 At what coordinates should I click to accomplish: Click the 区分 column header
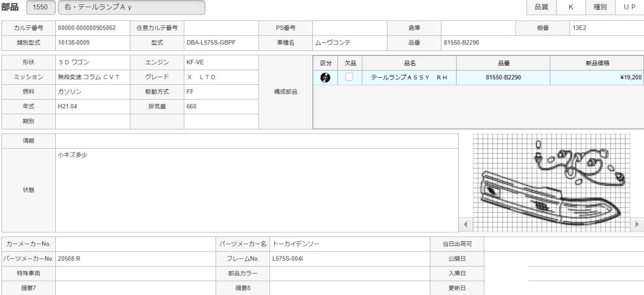325,63
